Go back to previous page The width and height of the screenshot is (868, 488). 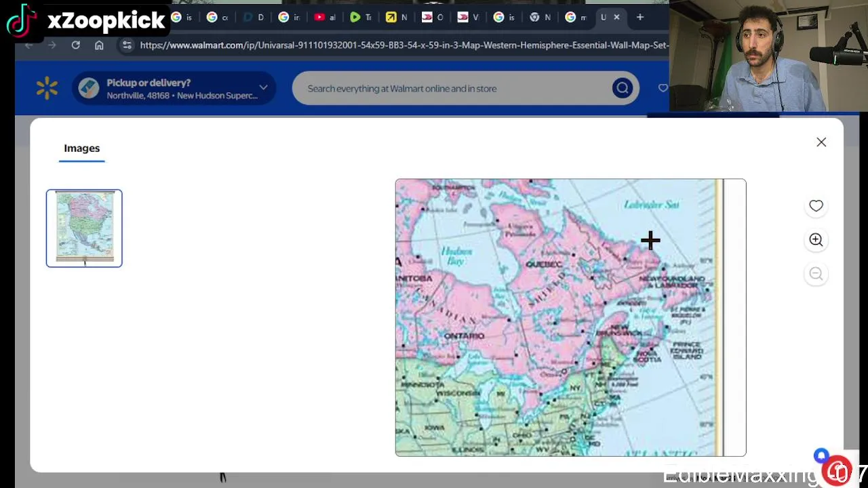(28, 45)
